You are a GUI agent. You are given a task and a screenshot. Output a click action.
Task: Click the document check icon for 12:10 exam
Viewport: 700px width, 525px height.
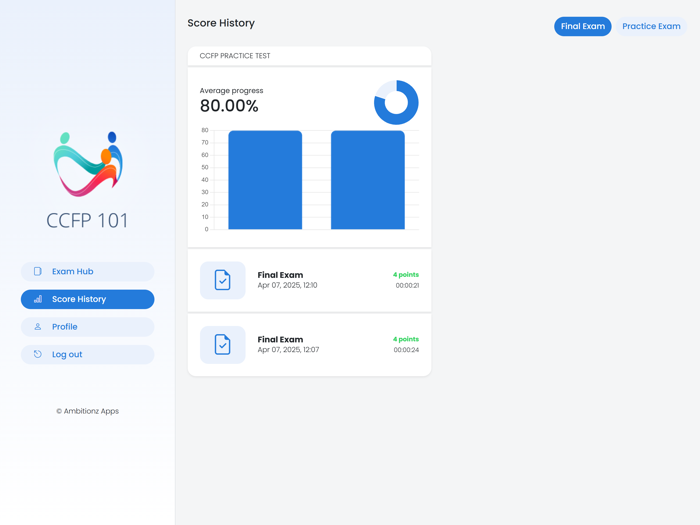222,280
